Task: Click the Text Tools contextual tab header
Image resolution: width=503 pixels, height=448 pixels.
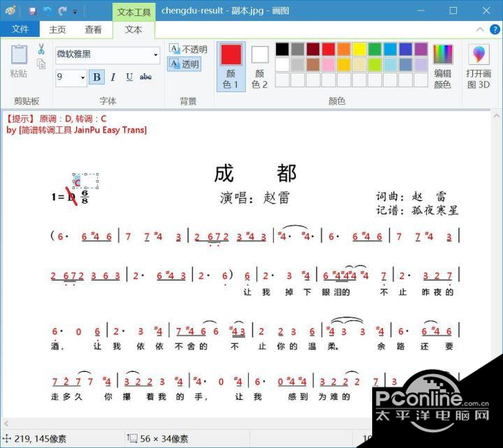Action: point(134,12)
